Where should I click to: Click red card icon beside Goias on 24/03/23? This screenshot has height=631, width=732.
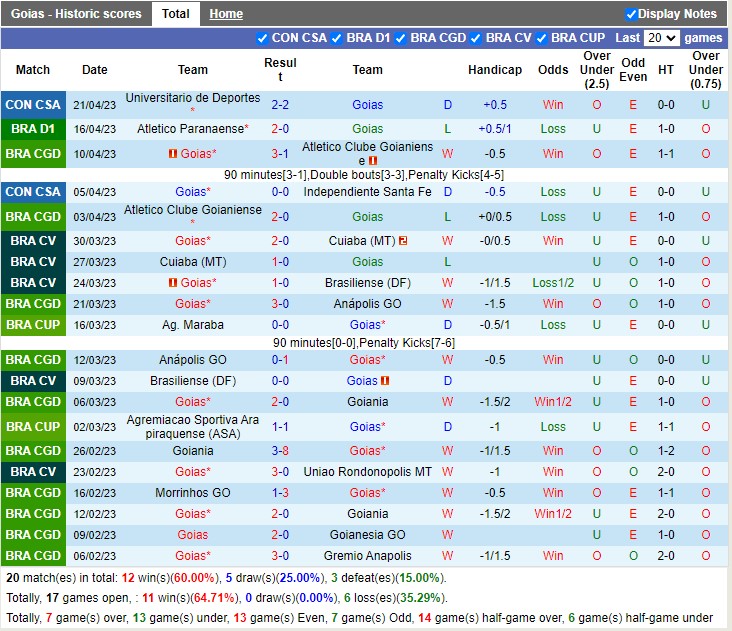pyautogui.click(x=173, y=283)
